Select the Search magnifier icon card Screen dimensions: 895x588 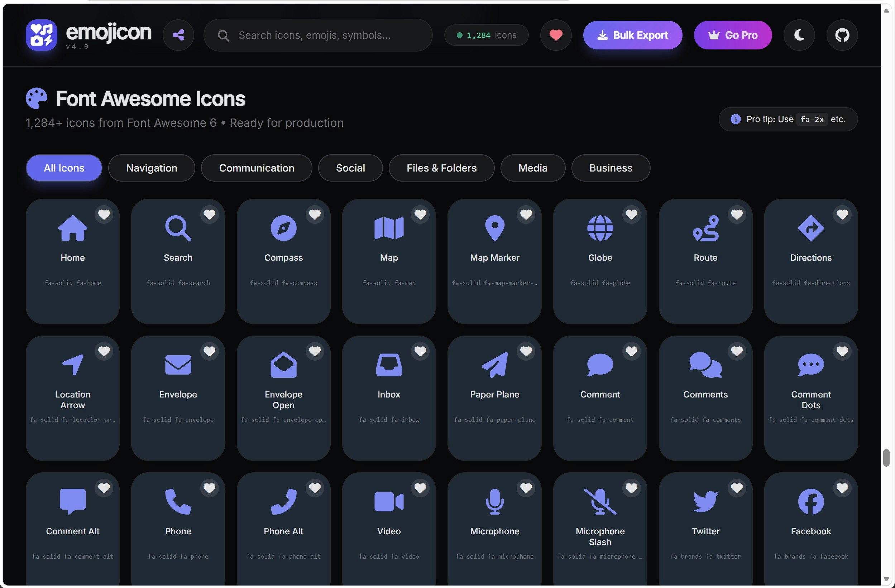[178, 261]
